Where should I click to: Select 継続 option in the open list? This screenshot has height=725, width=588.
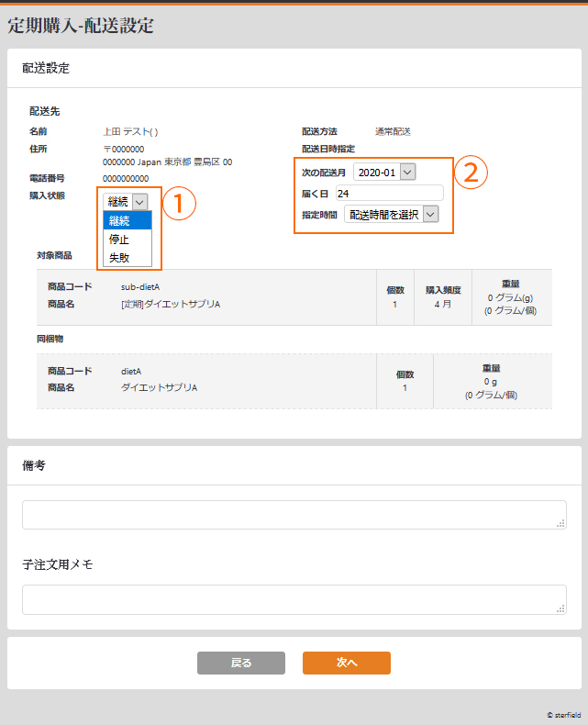tap(128, 220)
